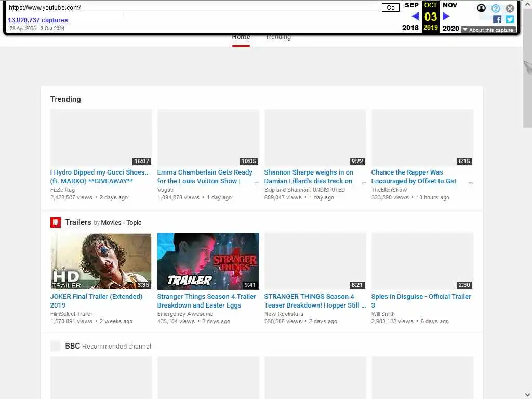Go to previous capture with left arrow
532x399 pixels.
[x=415, y=16]
